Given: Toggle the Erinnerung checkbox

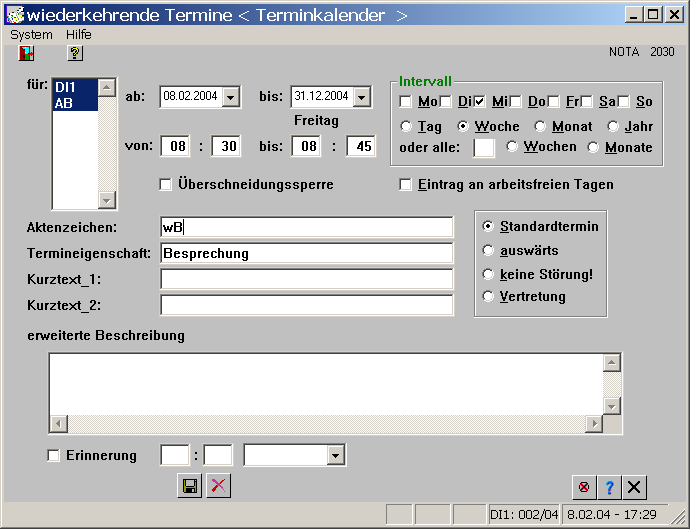Looking at the screenshot, I should [54, 456].
